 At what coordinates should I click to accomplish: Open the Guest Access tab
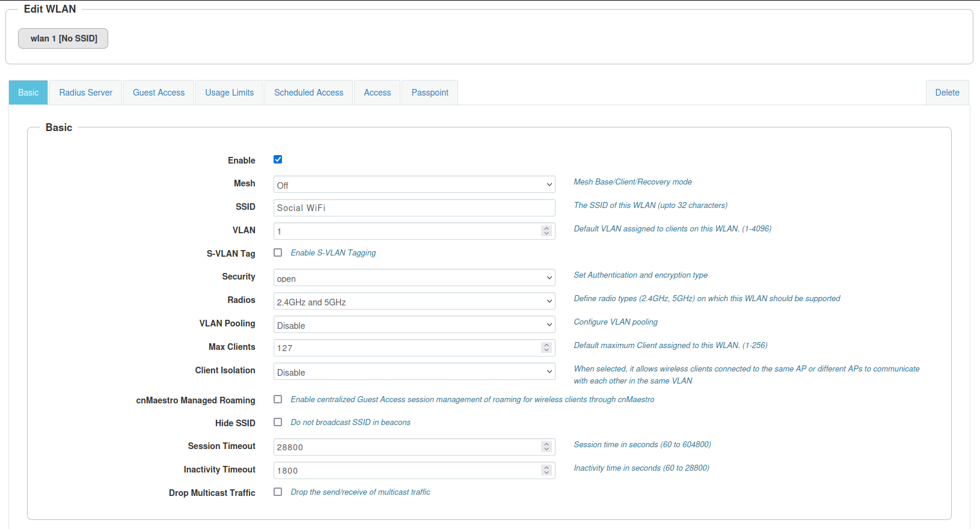tap(159, 93)
